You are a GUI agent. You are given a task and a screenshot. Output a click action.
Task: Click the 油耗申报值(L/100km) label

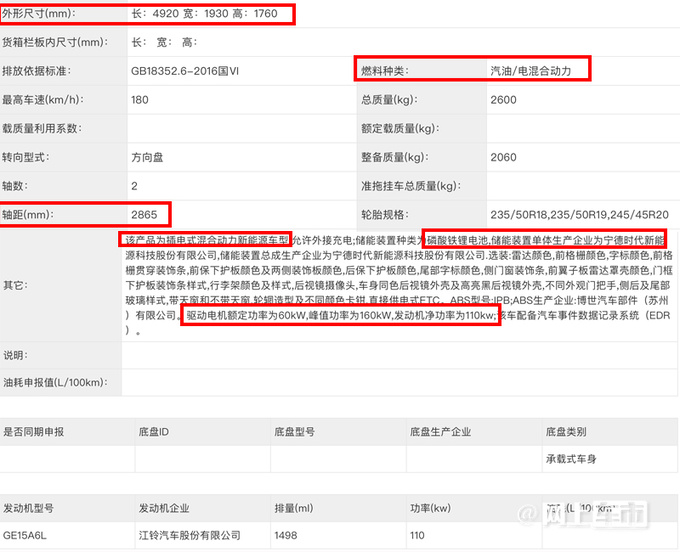54,382
